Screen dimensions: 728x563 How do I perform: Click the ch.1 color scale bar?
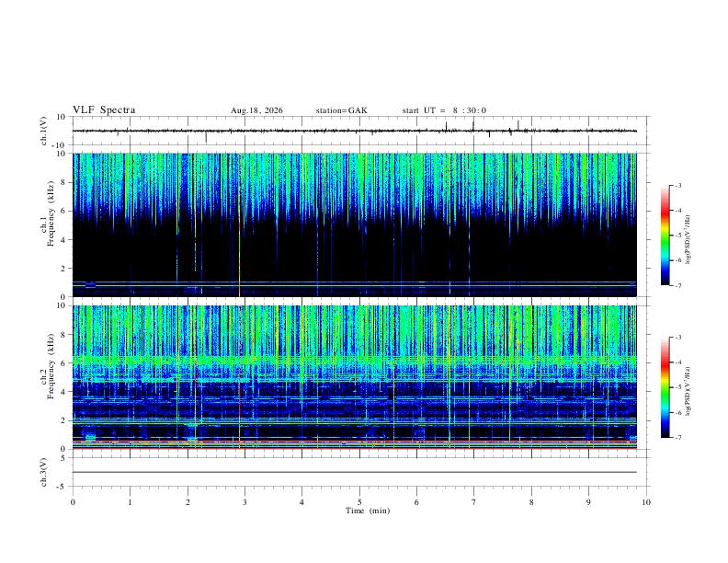(665, 236)
